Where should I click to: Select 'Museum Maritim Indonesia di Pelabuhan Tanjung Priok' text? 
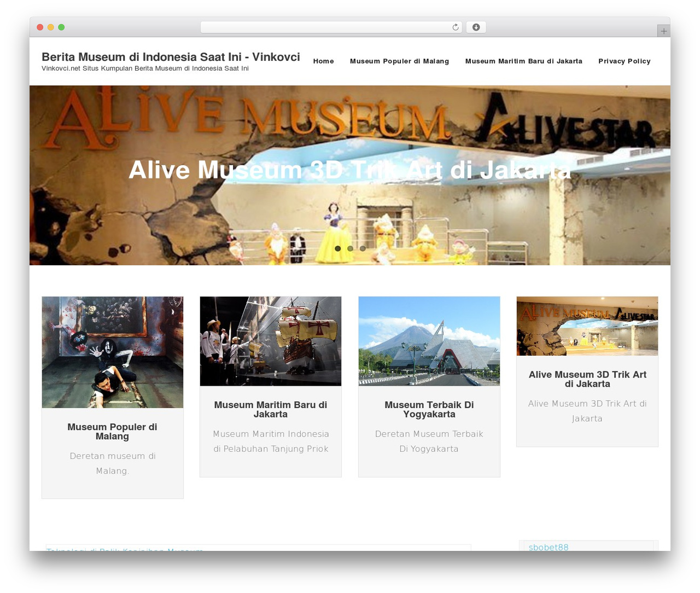[271, 441]
